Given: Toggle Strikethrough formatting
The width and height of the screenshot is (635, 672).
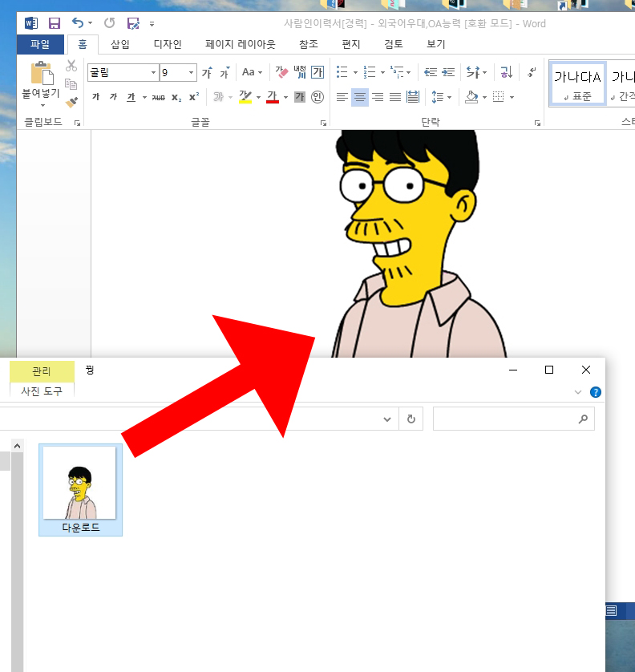Looking at the screenshot, I should (x=158, y=98).
